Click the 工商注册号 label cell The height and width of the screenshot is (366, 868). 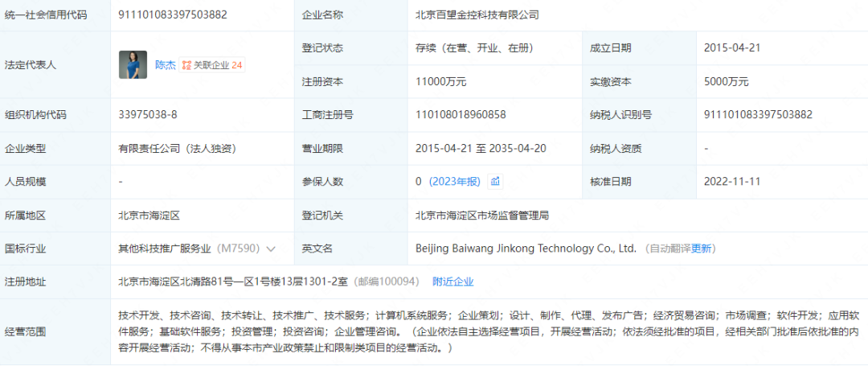(351, 115)
